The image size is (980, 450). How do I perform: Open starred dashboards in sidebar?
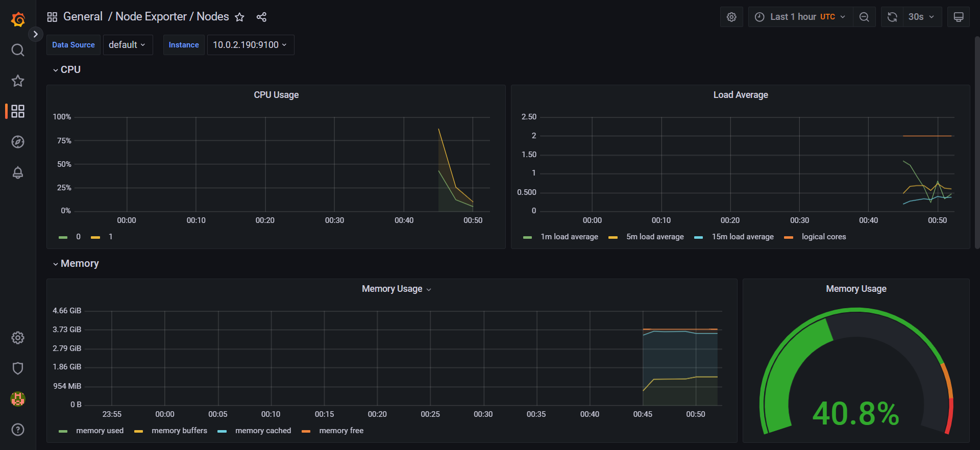(x=18, y=81)
